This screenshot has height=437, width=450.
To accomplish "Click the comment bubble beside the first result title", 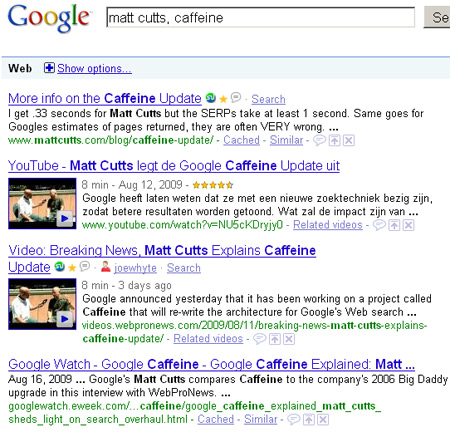I will (236, 97).
